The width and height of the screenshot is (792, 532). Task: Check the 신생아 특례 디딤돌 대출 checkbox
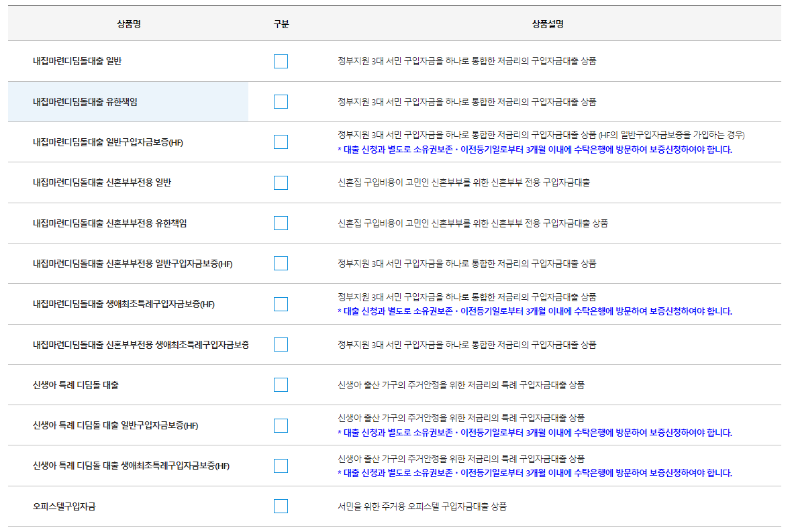280,384
